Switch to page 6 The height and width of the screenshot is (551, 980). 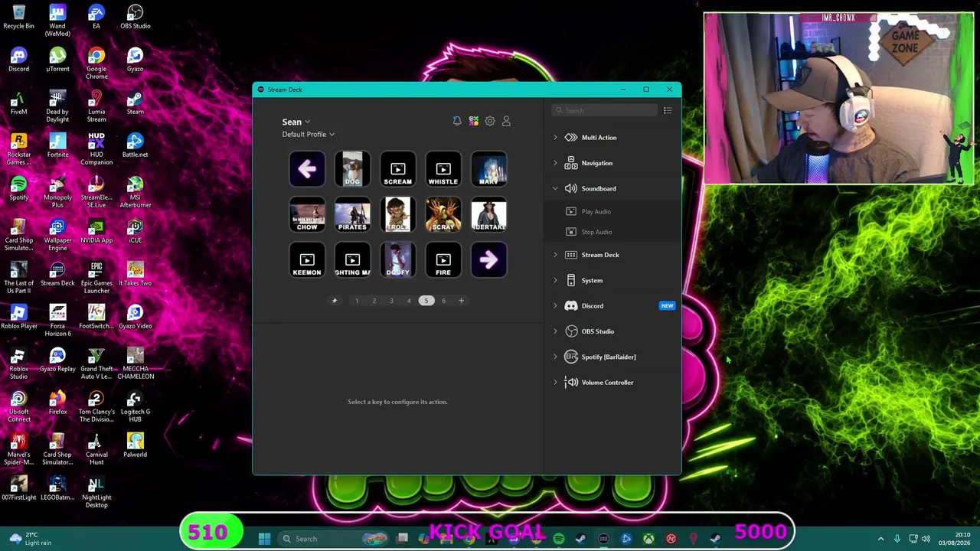[x=443, y=301]
